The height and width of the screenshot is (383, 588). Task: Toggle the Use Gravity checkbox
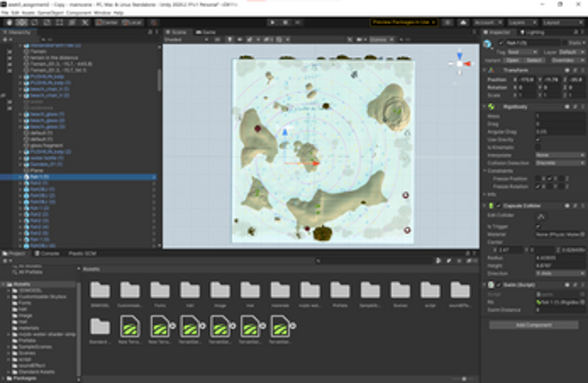point(538,140)
